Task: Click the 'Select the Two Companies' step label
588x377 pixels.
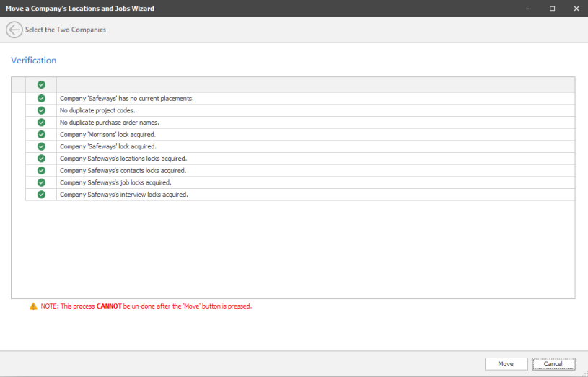Action: point(66,30)
